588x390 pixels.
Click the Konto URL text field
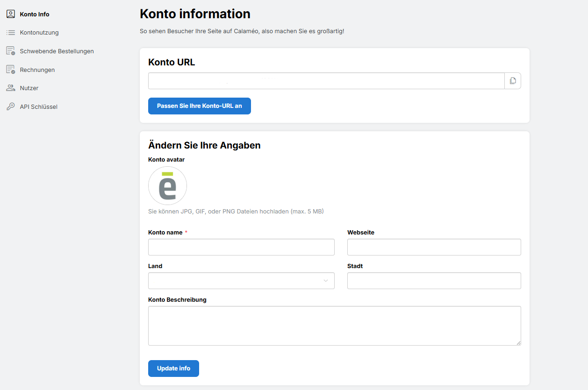[326, 81]
